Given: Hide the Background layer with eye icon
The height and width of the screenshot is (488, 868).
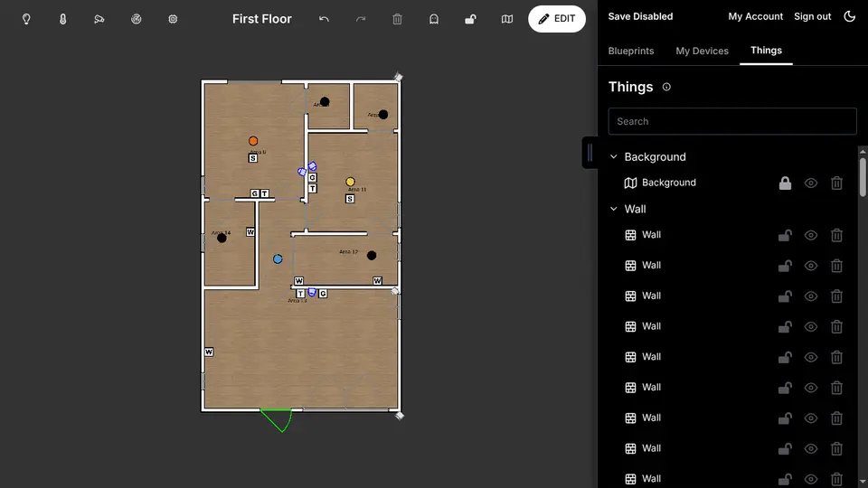Looking at the screenshot, I should 810,183.
